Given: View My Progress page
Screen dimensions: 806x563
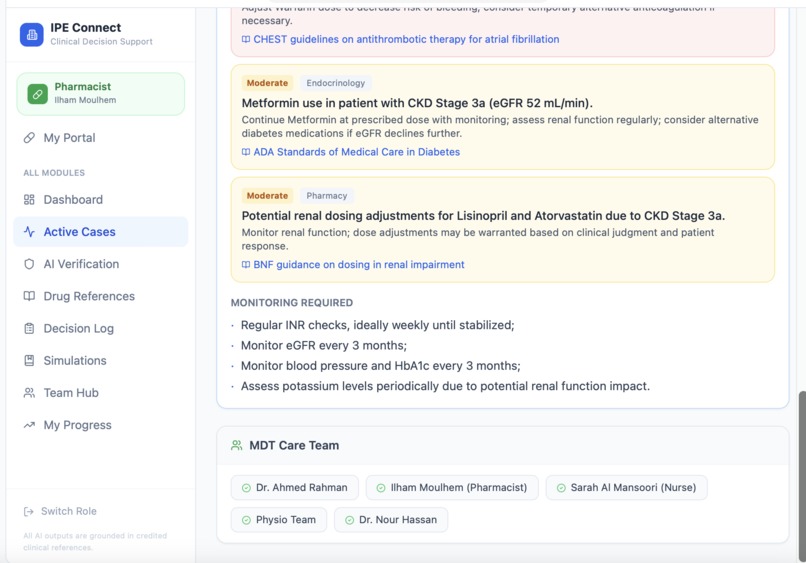Looking at the screenshot, I should tap(101, 425).
